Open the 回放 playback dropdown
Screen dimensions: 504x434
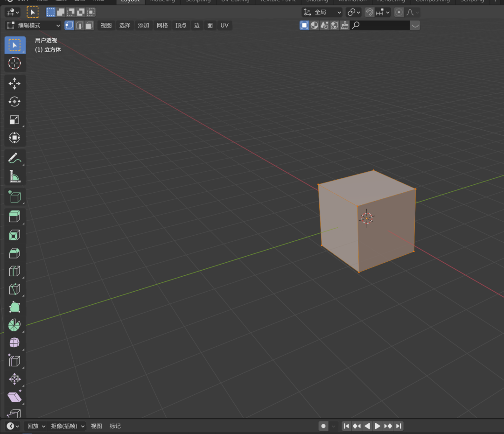[35, 426]
